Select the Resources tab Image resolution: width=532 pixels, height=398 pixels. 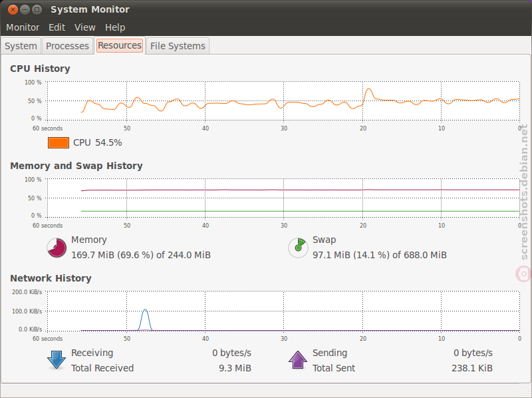pos(120,45)
